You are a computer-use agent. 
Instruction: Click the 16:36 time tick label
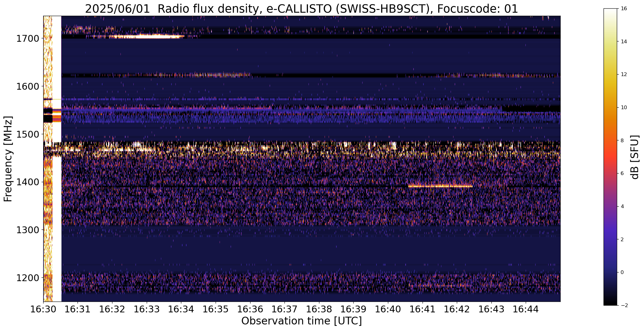pyautogui.click(x=250, y=309)
